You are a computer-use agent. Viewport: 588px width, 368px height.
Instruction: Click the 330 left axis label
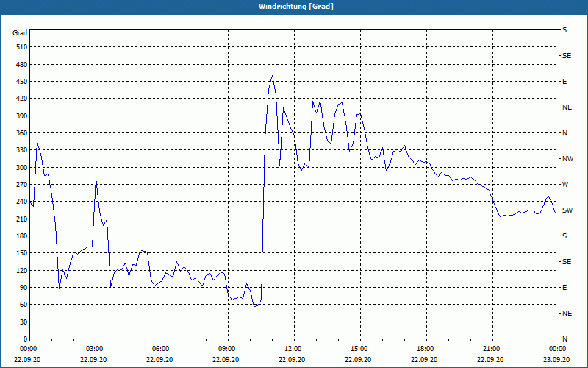coord(22,150)
